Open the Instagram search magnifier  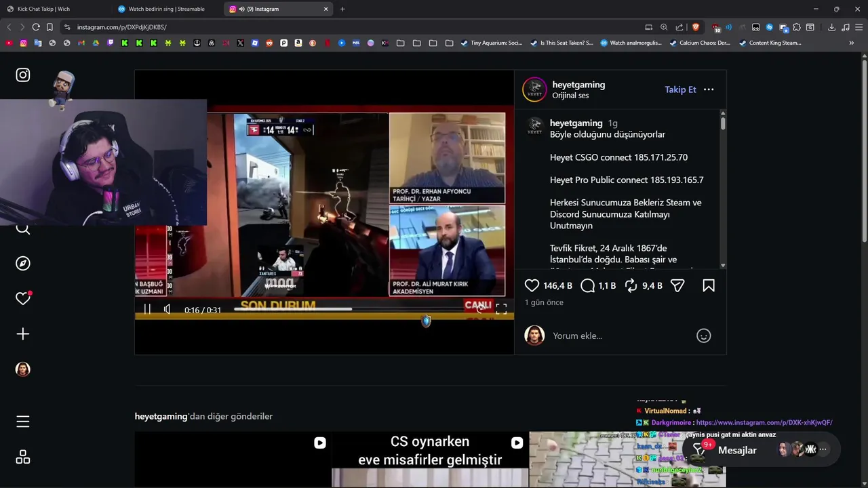coord(23,229)
